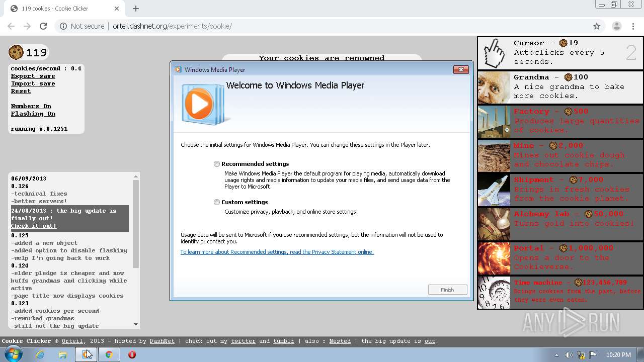Click the network tray icon

[x=581, y=354]
